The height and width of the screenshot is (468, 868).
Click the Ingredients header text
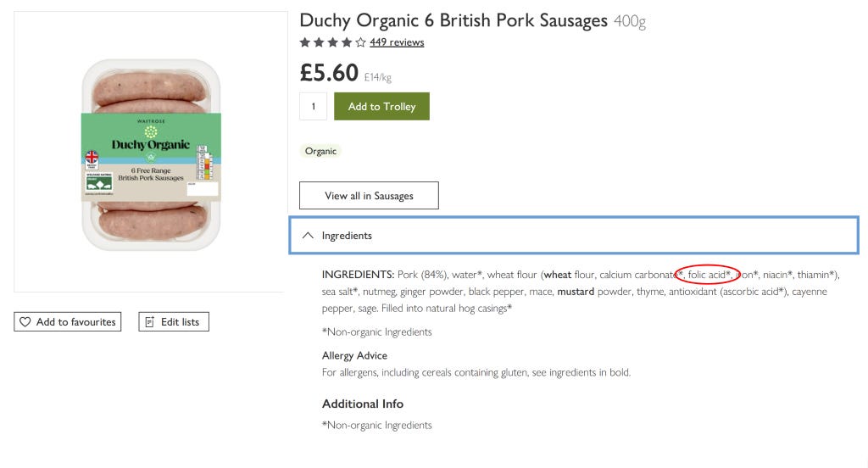(347, 236)
